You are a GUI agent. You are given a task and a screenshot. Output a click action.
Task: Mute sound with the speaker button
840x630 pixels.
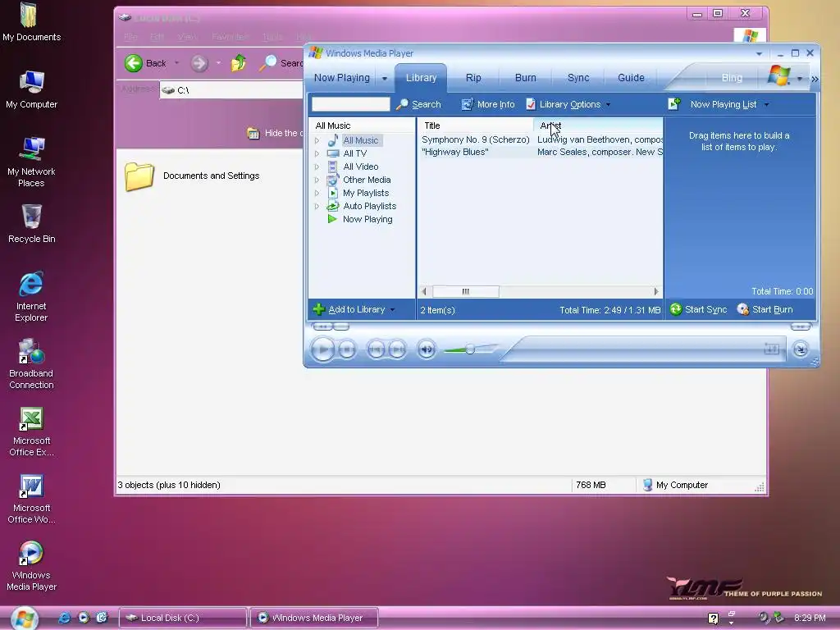[x=427, y=349]
